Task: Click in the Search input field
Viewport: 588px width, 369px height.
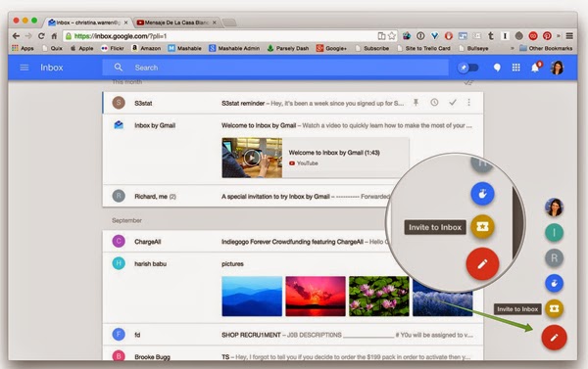Action: 275,68
